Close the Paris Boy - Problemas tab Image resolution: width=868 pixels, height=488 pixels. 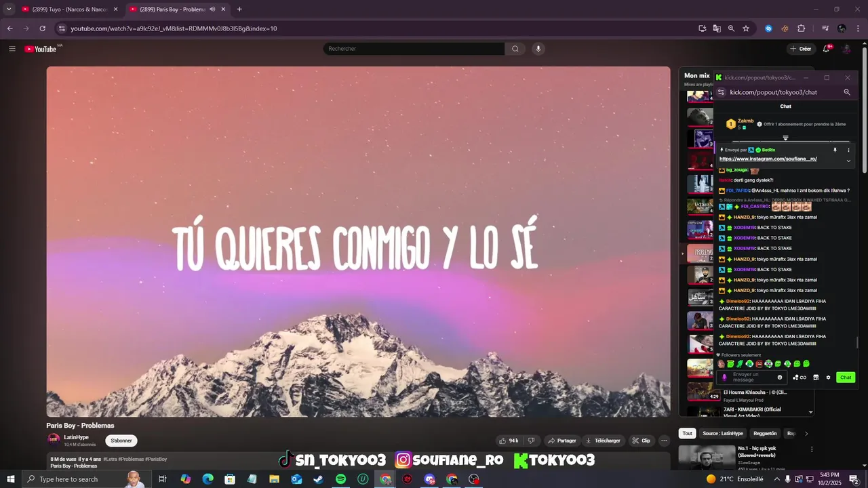click(x=223, y=9)
